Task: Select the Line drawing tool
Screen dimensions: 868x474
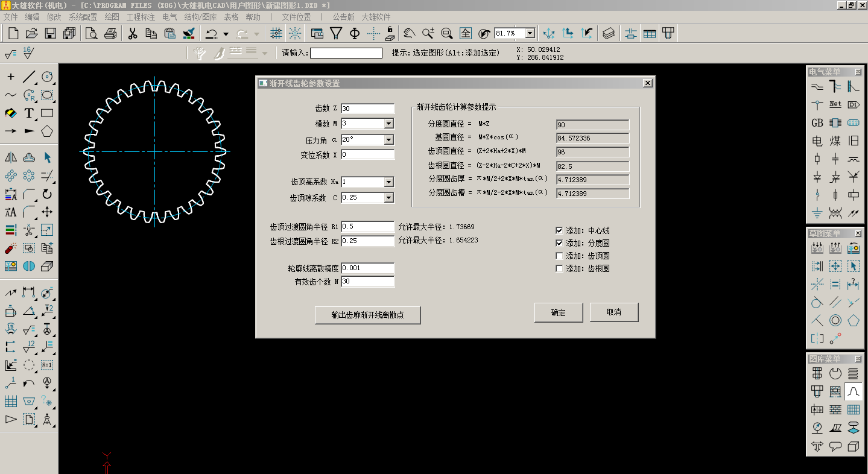Action: point(29,77)
